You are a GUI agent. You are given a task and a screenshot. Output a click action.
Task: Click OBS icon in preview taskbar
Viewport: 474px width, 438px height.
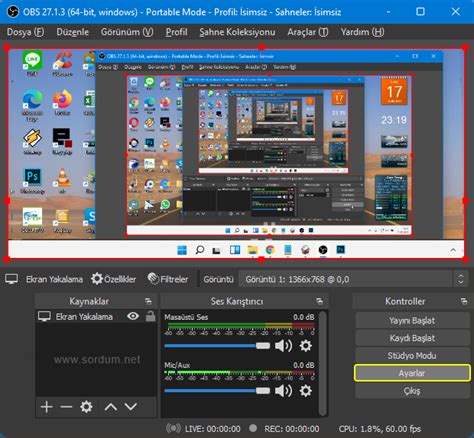tap(323, 250)
